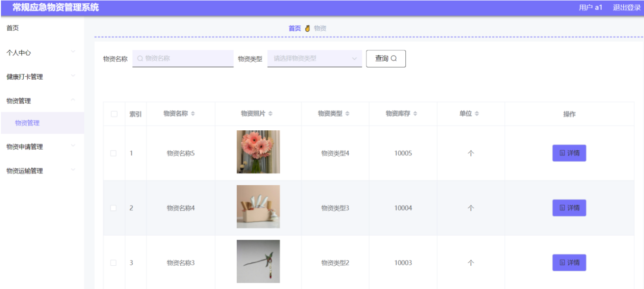Click the pointing-finger icon in the breadcrumb
Image resolution: width=644 pixels, height=289 pixels.
[x=308, y=28]
